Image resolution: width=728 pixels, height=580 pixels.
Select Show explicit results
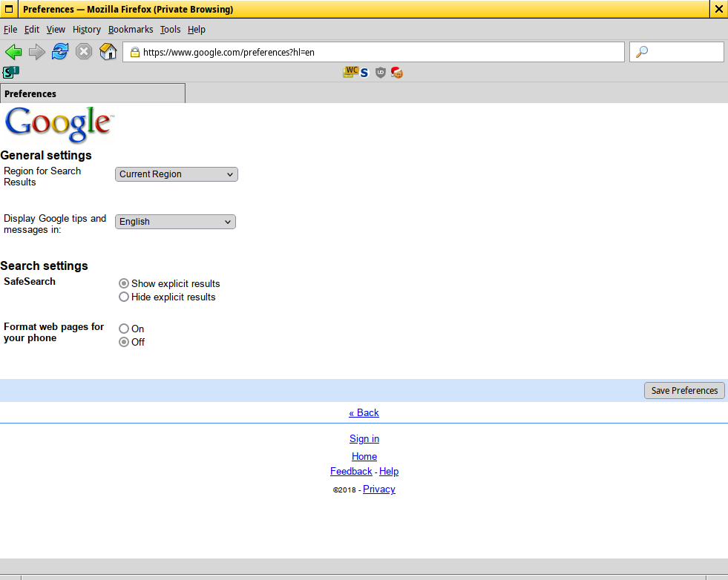coord(123,283)
